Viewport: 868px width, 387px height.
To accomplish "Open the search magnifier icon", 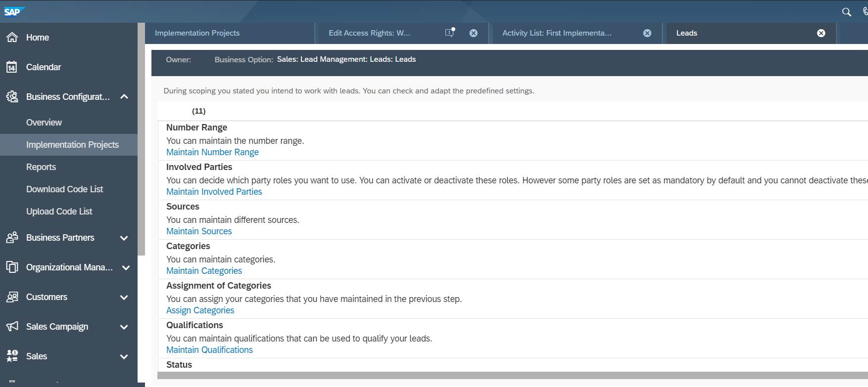I will pos(847,12).
